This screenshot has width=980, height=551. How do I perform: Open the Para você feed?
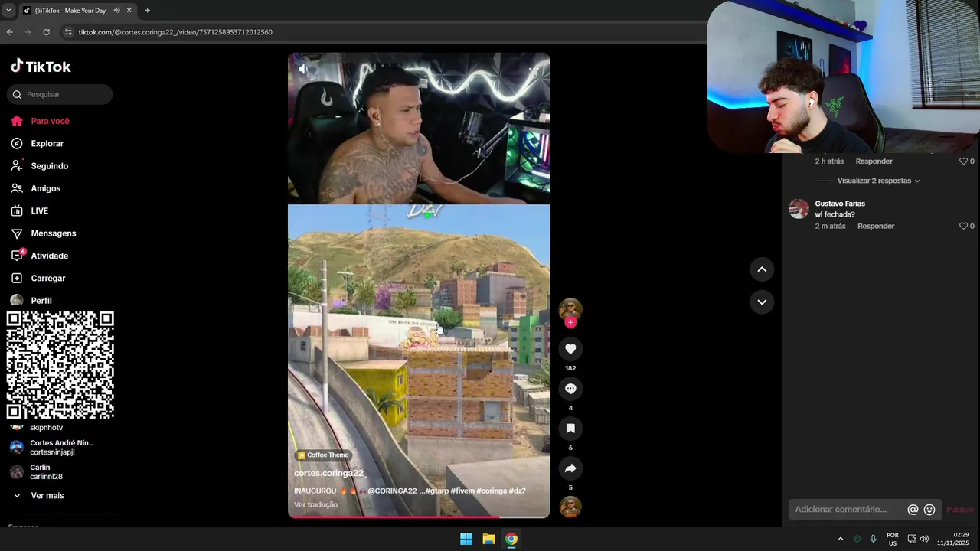click(x=50, y=121)
